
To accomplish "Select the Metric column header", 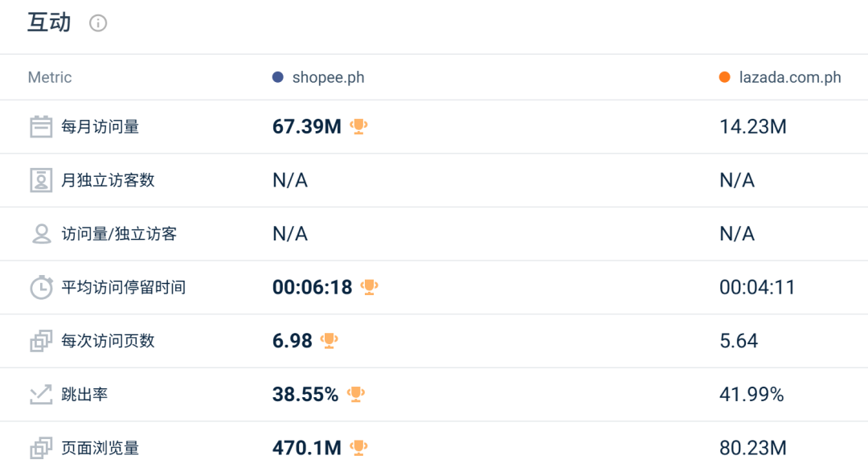I will point(50,77).
